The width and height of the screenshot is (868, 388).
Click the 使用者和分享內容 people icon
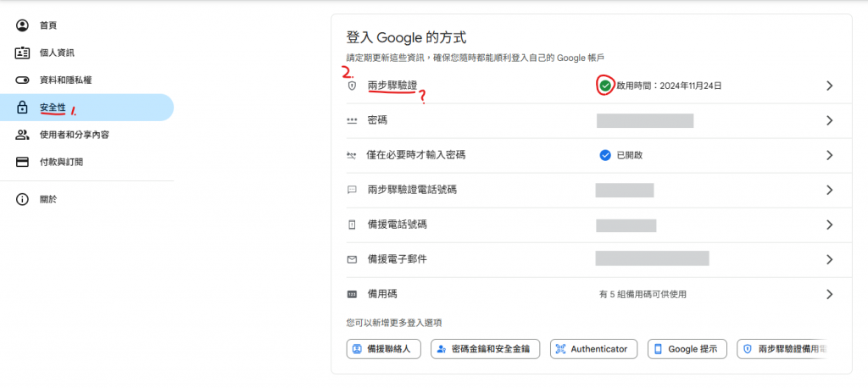[x=22, y=135]
